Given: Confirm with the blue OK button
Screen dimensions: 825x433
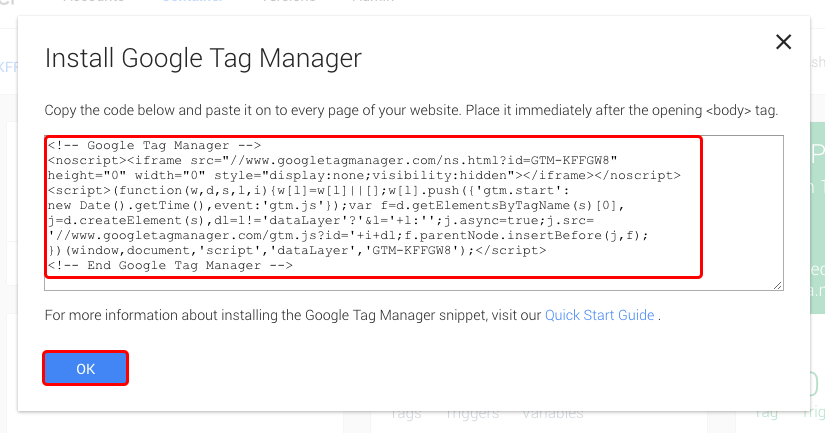Looking at the screenshot, I should click(x=85, y=368).
